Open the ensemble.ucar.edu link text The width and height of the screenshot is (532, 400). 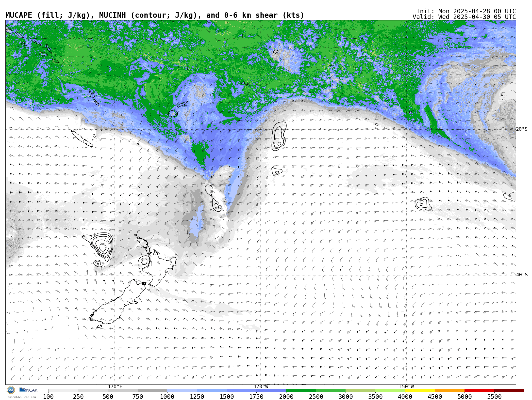(22, 397)
